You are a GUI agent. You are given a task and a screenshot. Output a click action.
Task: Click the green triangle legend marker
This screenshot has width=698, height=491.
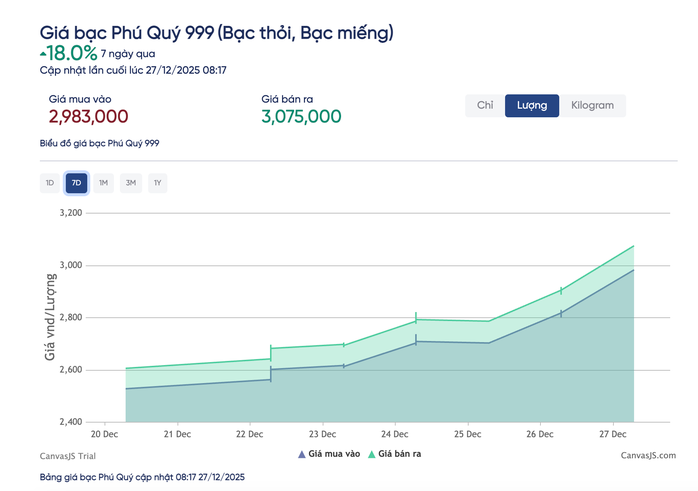[x=371, y=454]
